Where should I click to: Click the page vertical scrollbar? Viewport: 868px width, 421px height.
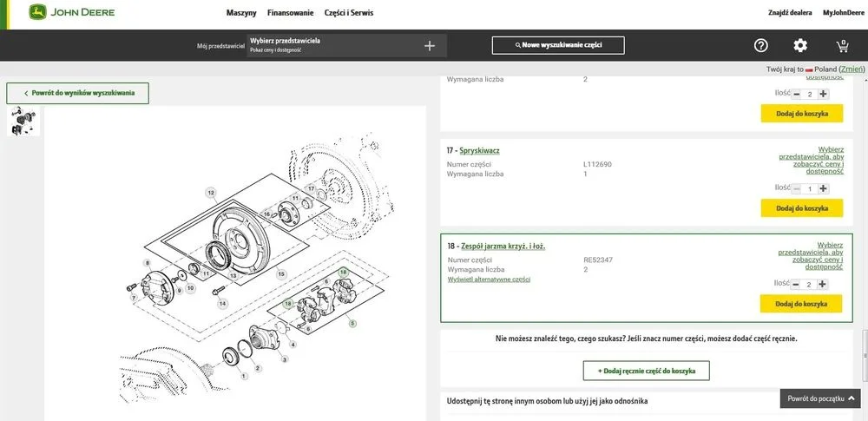coord(865,354)
